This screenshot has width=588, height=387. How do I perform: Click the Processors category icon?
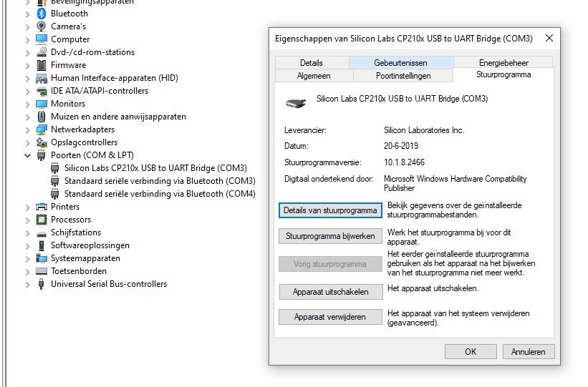(x=42, y=220)
